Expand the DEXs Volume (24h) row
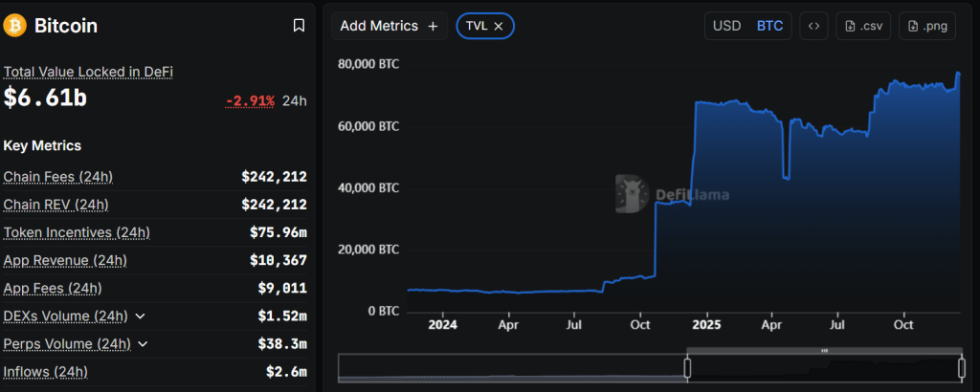 click(141, 316)
